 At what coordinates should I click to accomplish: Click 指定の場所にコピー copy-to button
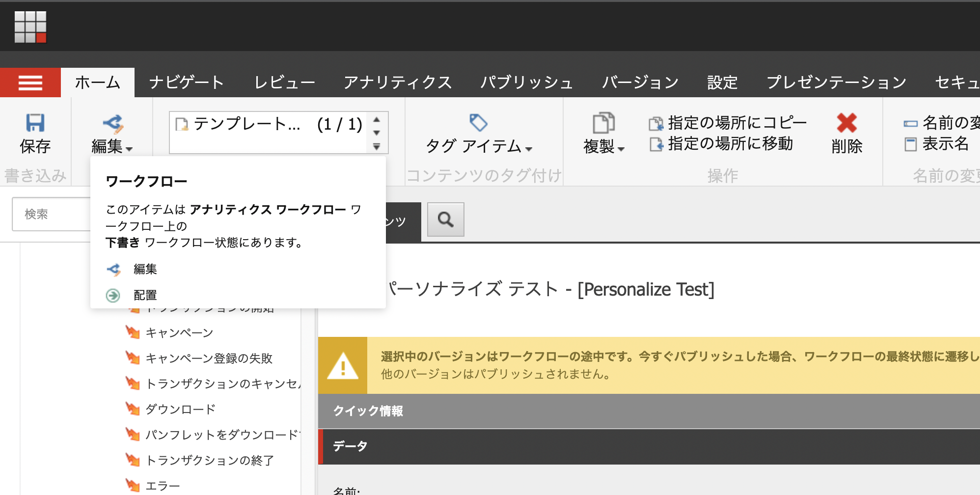(x=728, y=123)
